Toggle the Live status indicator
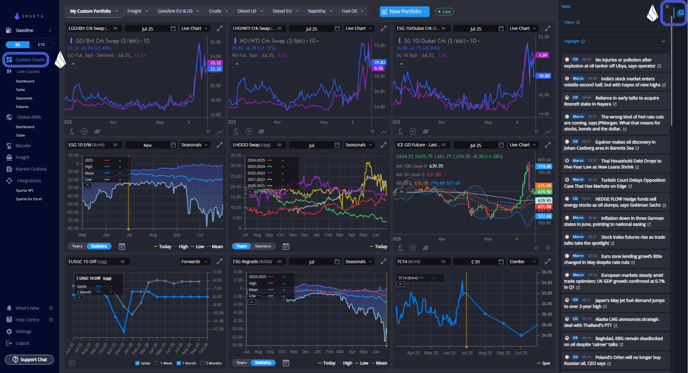The image size is (688, 373). tap(444, 11)
